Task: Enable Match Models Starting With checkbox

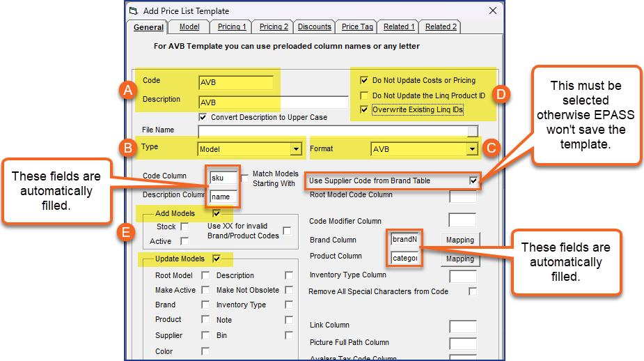Action: [245, 178]
